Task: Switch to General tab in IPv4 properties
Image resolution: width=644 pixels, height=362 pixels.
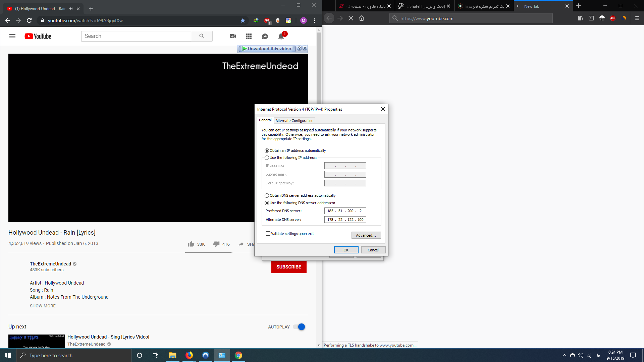Action: click(x=265, y=120)
